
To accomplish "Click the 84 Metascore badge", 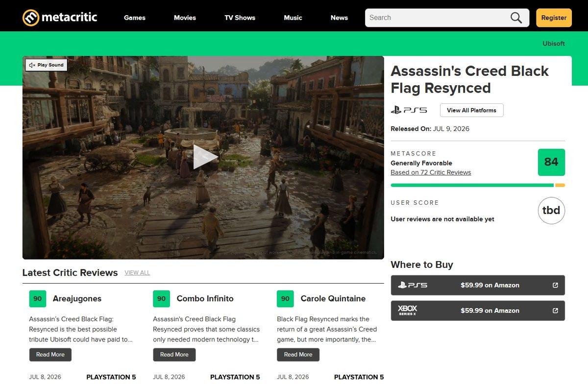I will [551, 162].
